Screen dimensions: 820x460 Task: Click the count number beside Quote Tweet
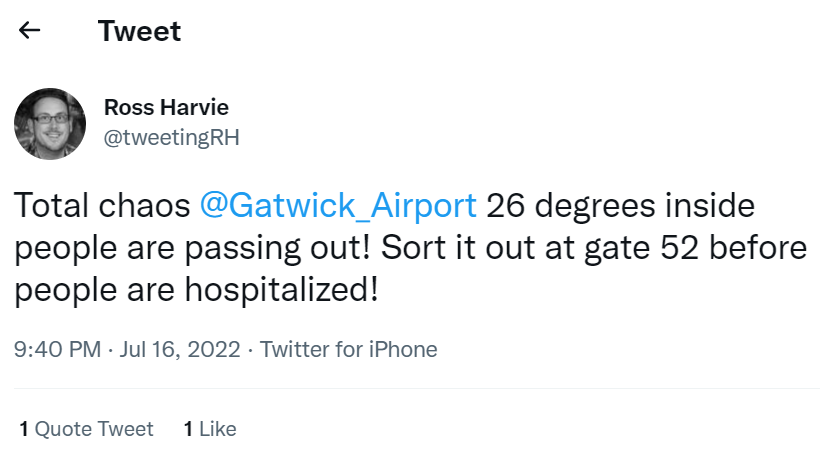coord(23,429)
